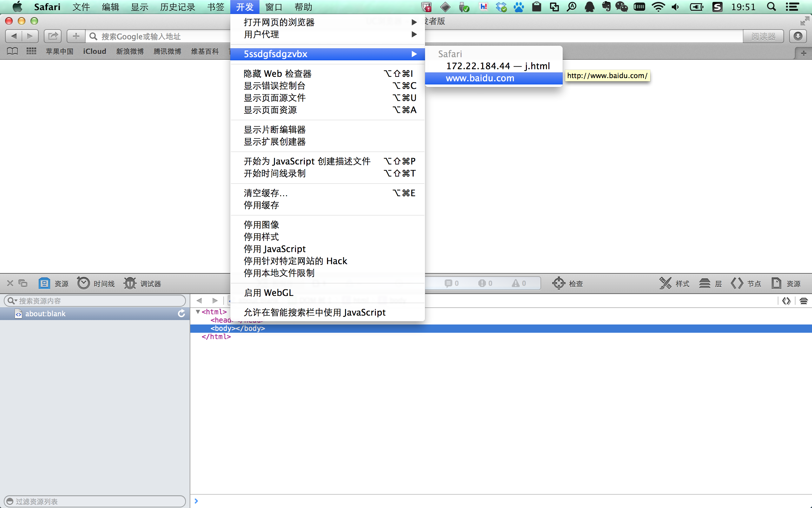Viewport: 812px width, 508px height.
Task: Open the WeChat icon in menu bar
Action: (x=622, y=7)
